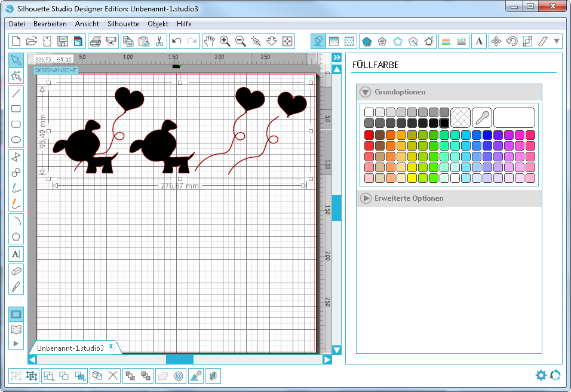
Task: Select the Pan hand tool
Action: [x=209, y=41]
